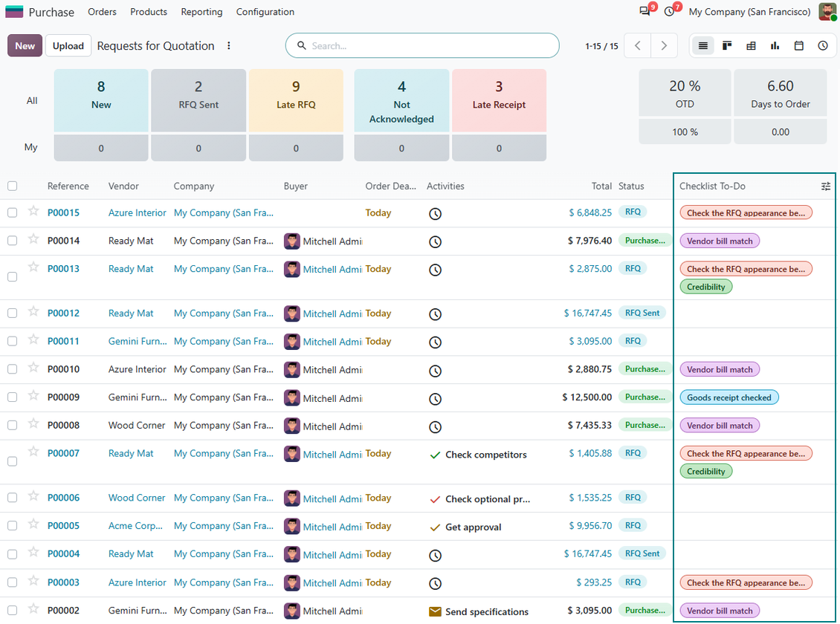Switch to kanban view
This screenshot has height=624, width=840.
coord(727,46)
